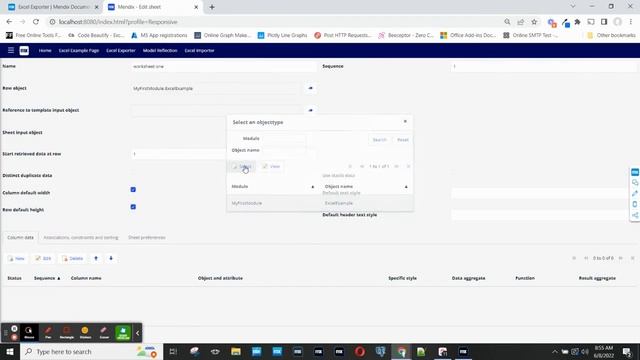Select Stickers tool in annotation toolbar
Screen dimensions: 640x360
pos(85,332)
